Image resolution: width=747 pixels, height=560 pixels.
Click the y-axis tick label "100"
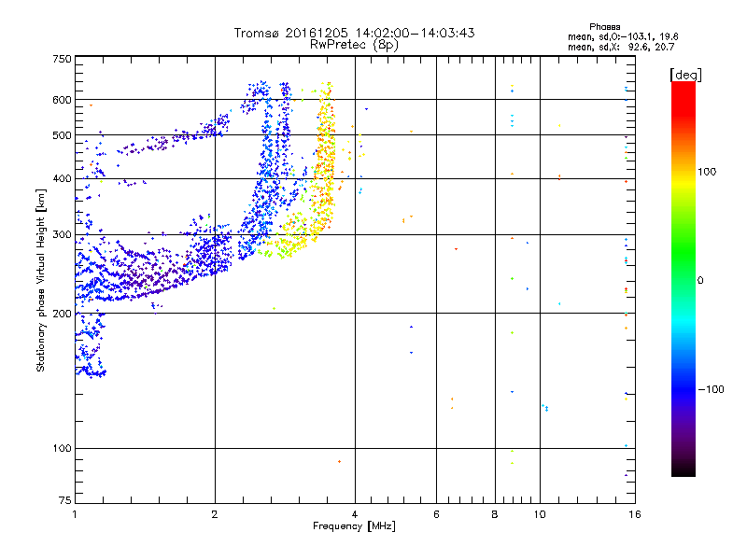(x=62, y=448)
